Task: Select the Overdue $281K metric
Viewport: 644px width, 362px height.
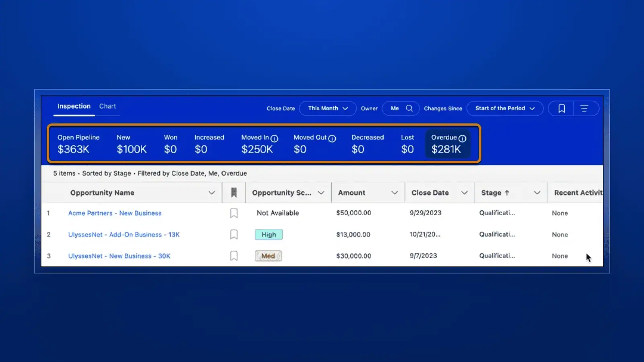Action: 448,144
